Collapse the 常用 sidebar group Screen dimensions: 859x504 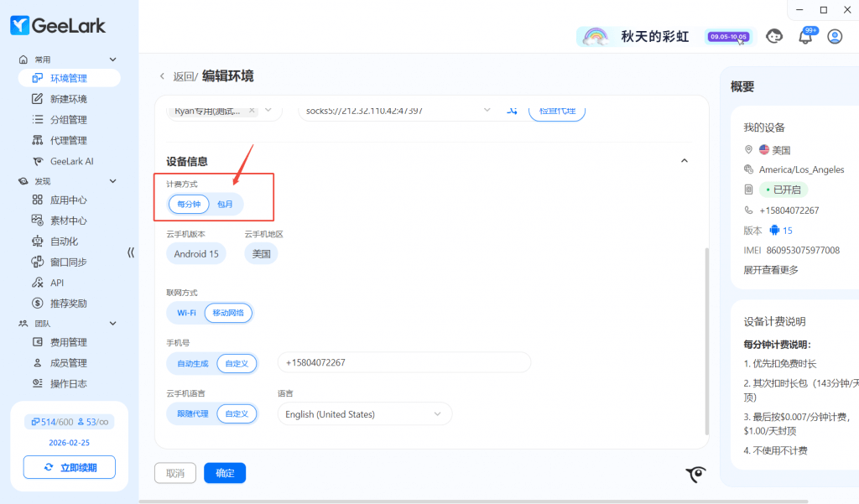113,60
